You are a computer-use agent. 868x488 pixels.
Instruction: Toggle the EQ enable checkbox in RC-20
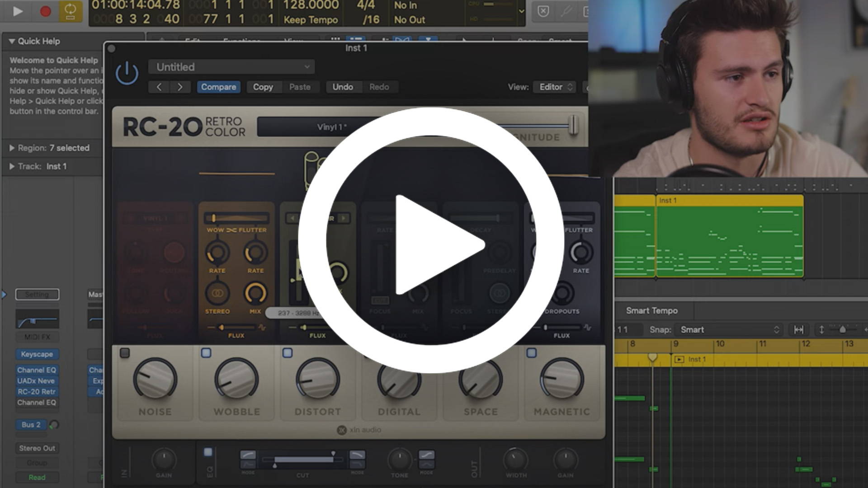pyautogui.click(x=208, y=452)
